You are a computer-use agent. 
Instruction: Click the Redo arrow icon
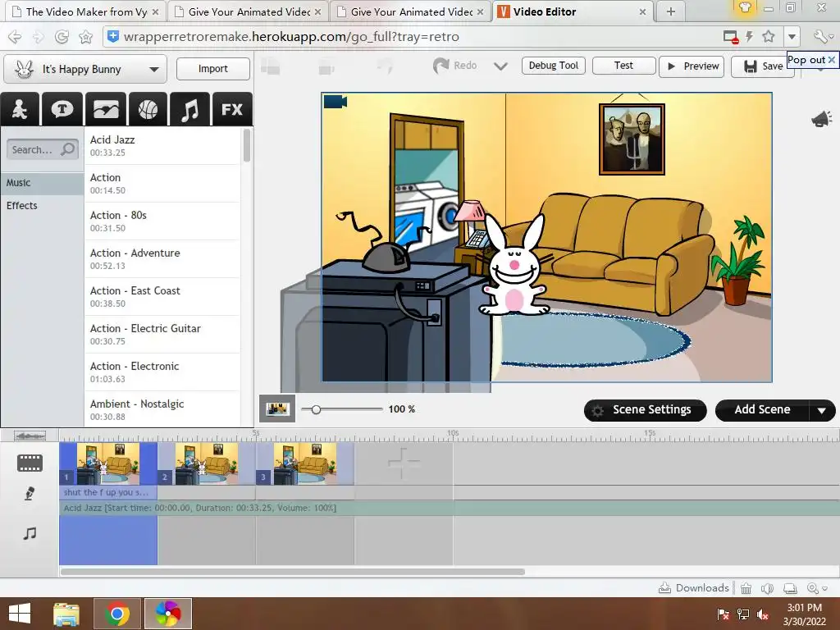pyautogui.click(x=441, y=66)
